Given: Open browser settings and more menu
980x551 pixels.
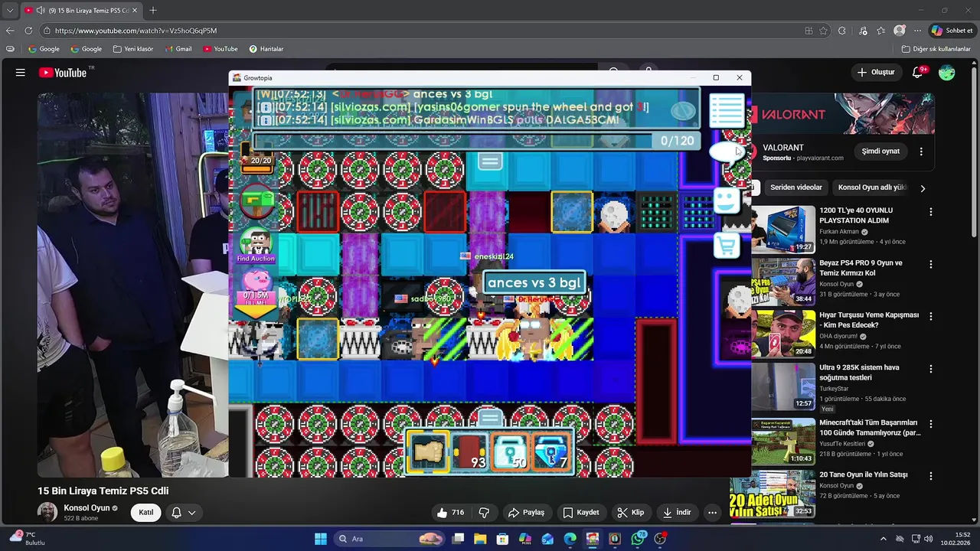Looking at the screenshot, I should coord(917,31).
